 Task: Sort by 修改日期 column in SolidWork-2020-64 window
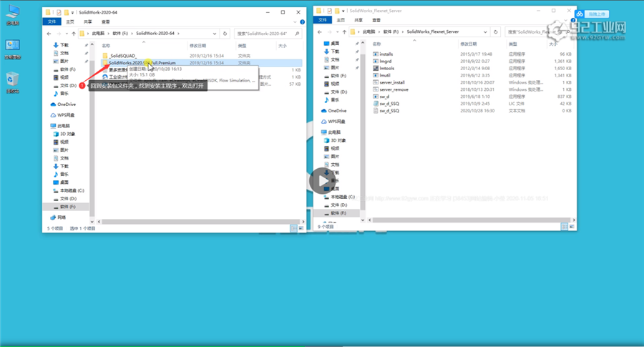198,46
